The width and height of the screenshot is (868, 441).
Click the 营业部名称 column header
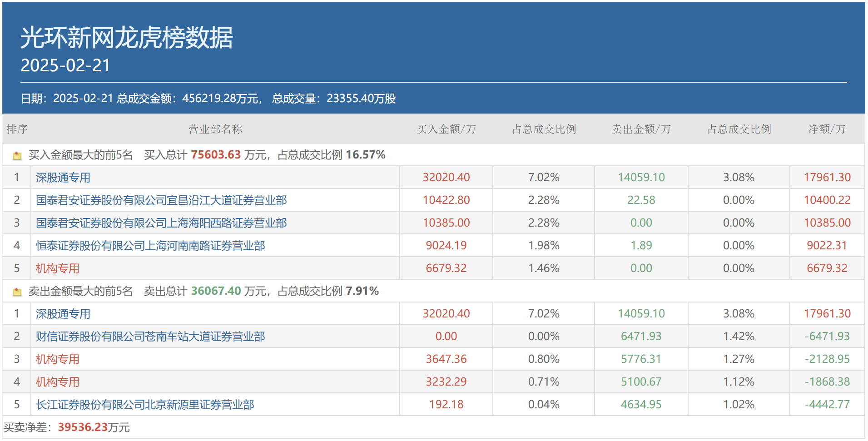click(x=215, y=129)
